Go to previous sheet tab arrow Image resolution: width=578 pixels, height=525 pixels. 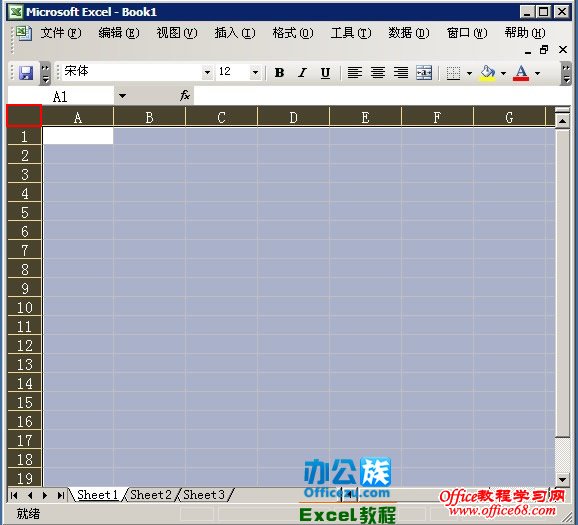click(30, 495)
